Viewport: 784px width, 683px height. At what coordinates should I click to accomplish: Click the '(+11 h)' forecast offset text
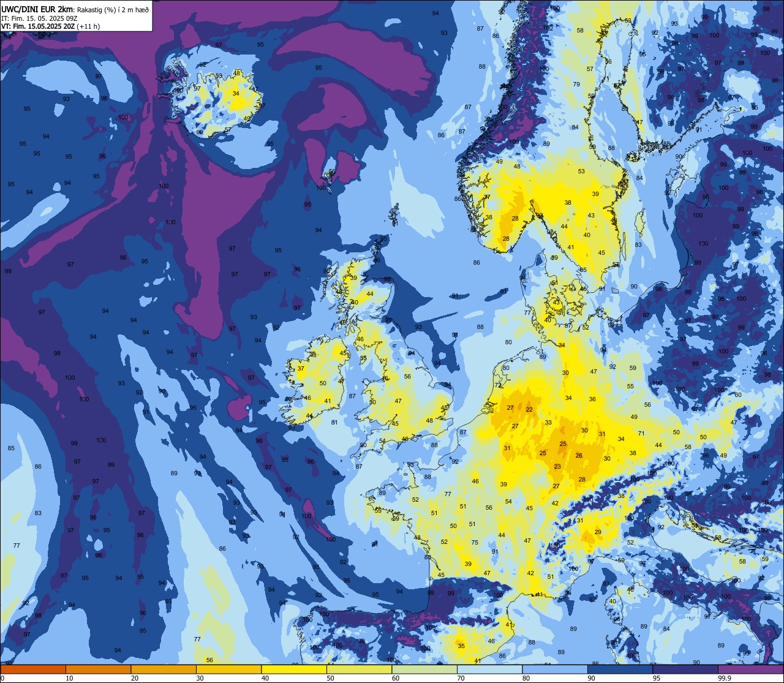(88, 26)
